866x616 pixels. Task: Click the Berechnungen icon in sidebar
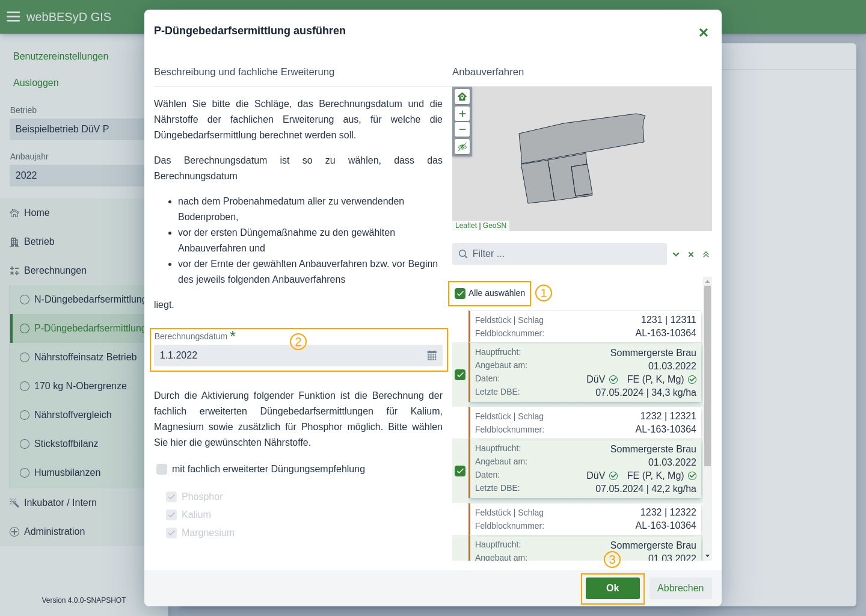(14, 271)
